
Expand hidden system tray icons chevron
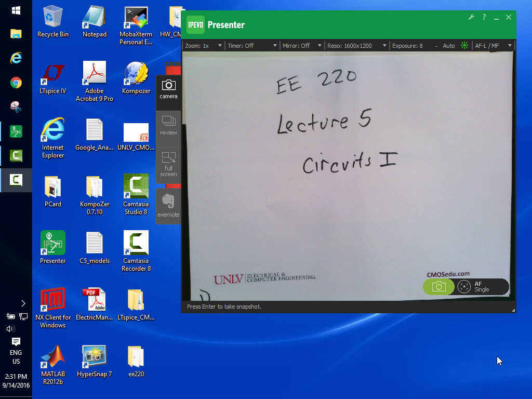tap(23, 303)
